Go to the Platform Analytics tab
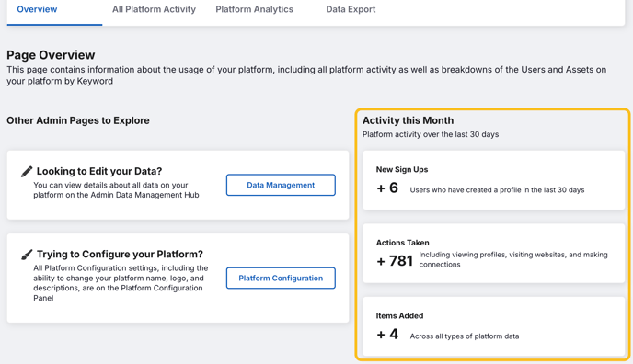The image size is (633, 364). pyautogui.click(x=254, y=9)
